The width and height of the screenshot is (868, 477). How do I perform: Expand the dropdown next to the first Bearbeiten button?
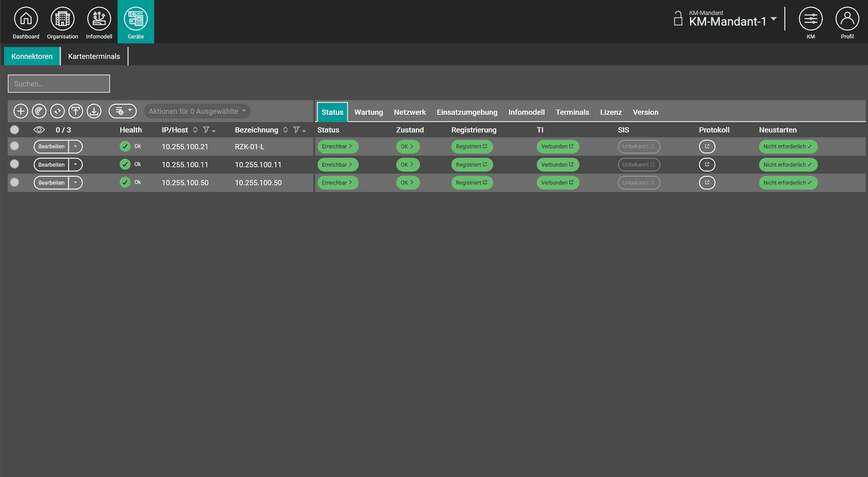pyautogui.click(x=76, y=146)
